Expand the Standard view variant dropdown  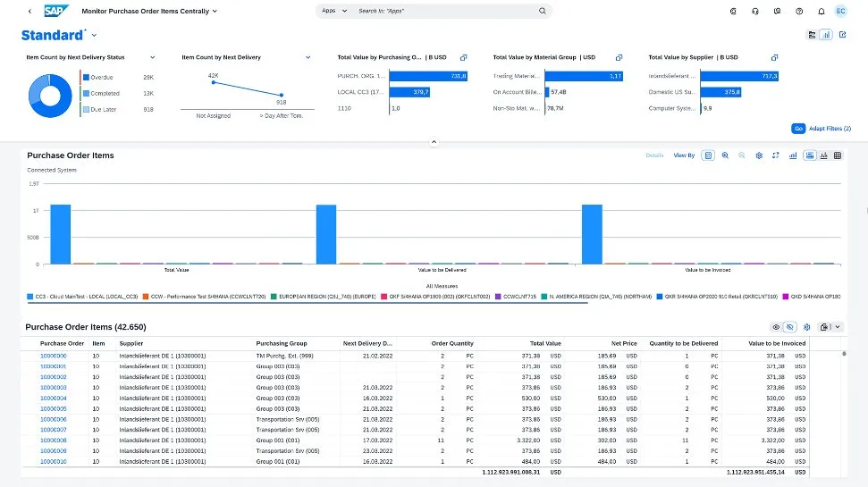[94, 35]
